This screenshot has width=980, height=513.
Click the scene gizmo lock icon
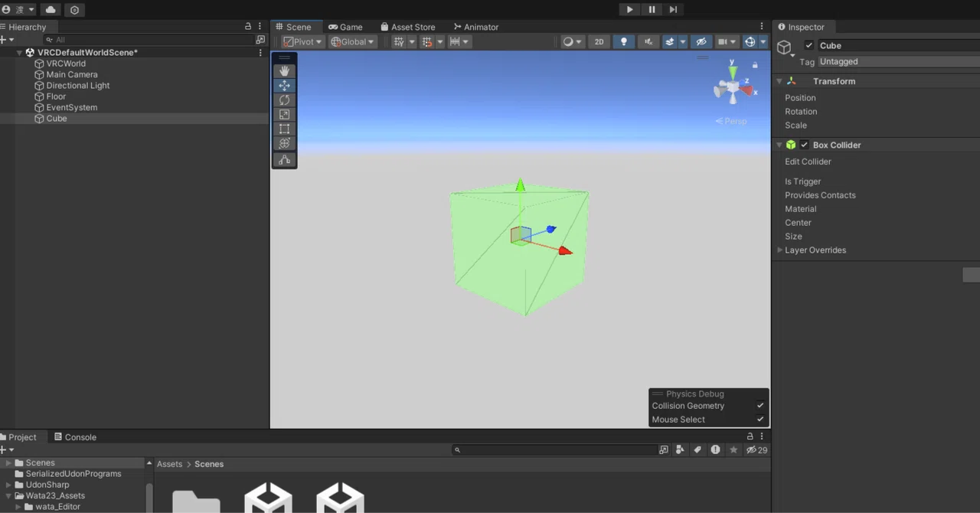(x=755, y=65)
